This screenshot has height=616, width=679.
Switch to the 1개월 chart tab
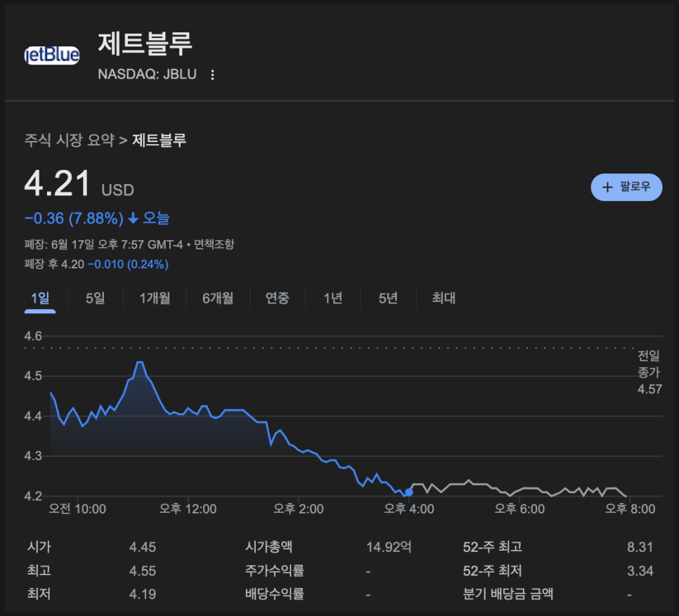155,298
